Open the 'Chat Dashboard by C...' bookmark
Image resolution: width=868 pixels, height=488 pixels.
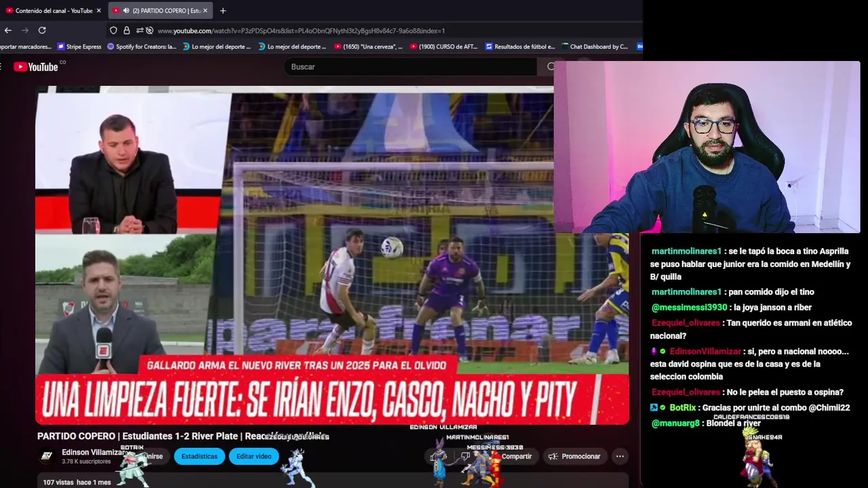[595, 47]
